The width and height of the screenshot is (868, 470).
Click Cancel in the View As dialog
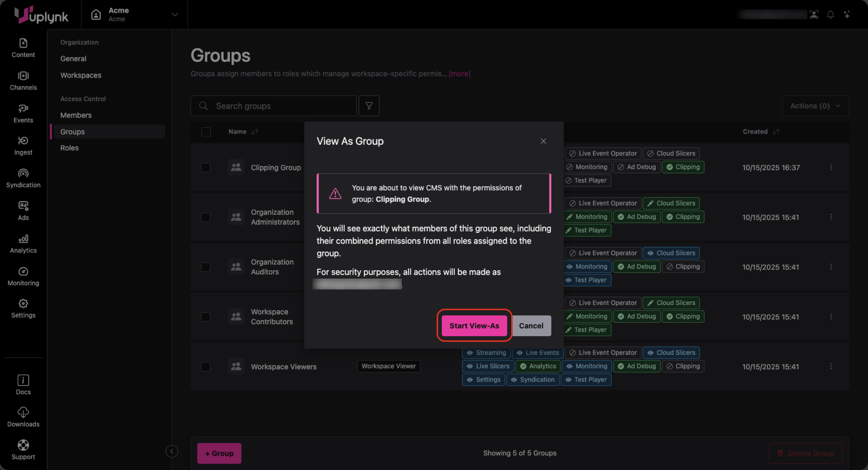(531, 326)
